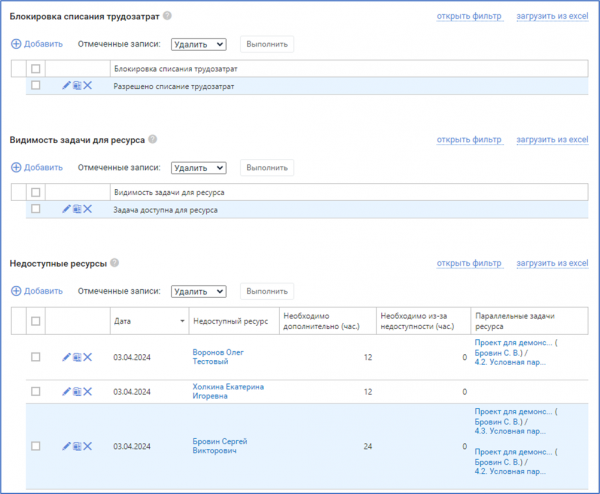Screen dimensions: 600x494
Task: Click the pencil edit icon for Разрешено списание трудозатрат
Action: [x=66, y=86]
